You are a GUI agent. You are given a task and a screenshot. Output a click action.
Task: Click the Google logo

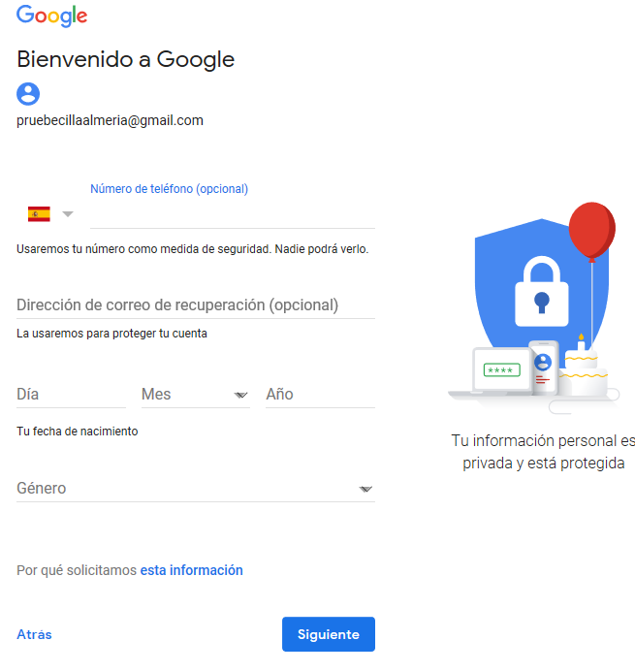click(52, 16)
